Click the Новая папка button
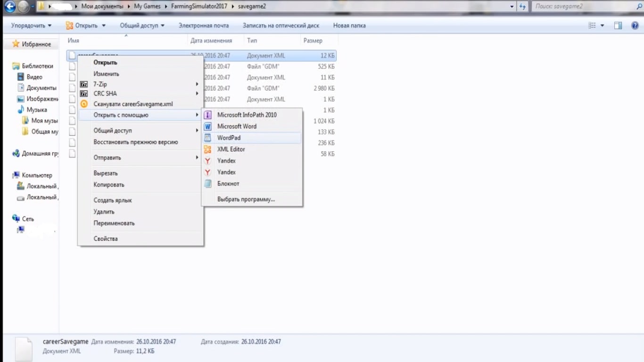Image resolution: width=644 pixels, height=362 pixels. pyautogui.click(x=349, y=25)
